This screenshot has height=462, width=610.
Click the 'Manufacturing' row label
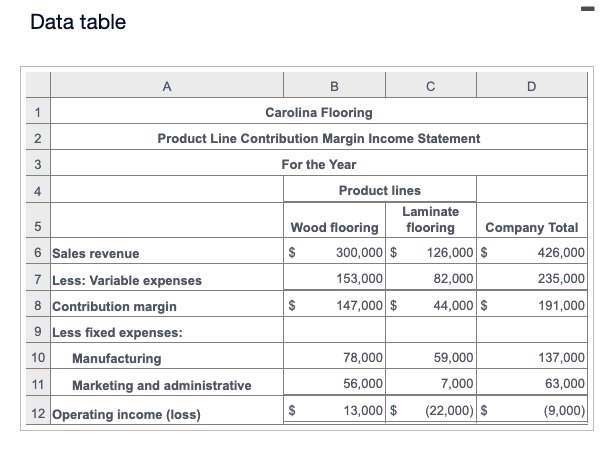tap(117, 358)
